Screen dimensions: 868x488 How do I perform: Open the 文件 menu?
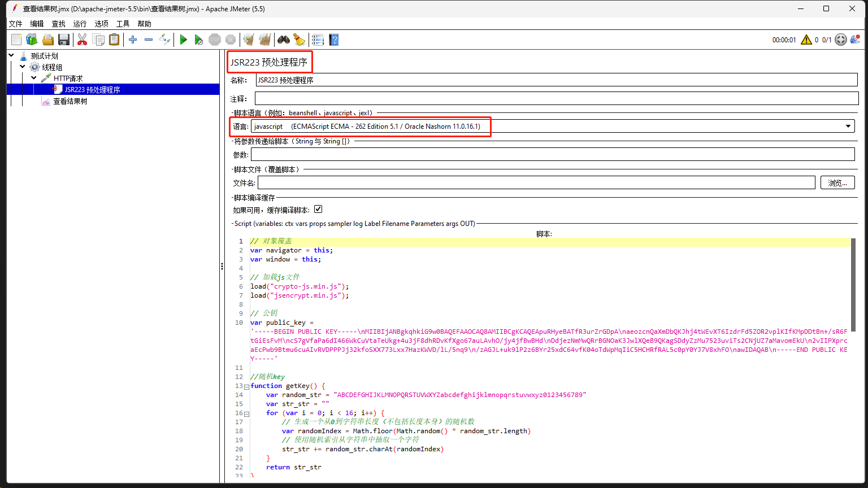point(15,24)
